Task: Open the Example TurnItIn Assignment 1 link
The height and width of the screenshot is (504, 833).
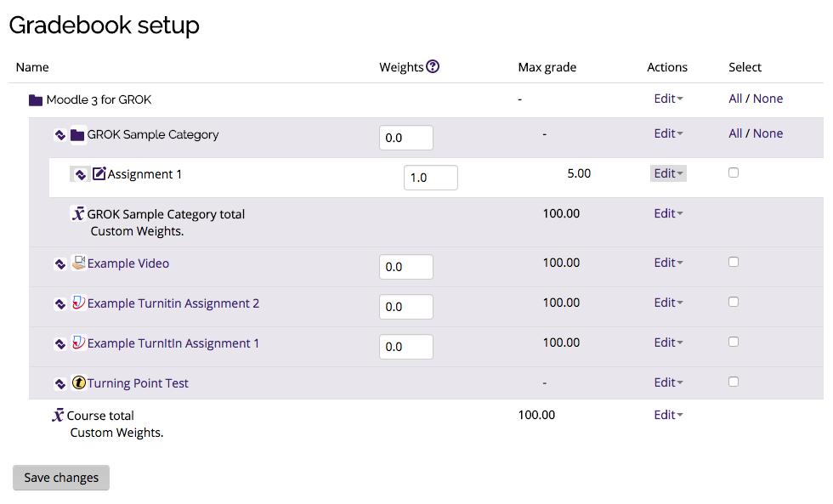Action: (x=173, y=343)
